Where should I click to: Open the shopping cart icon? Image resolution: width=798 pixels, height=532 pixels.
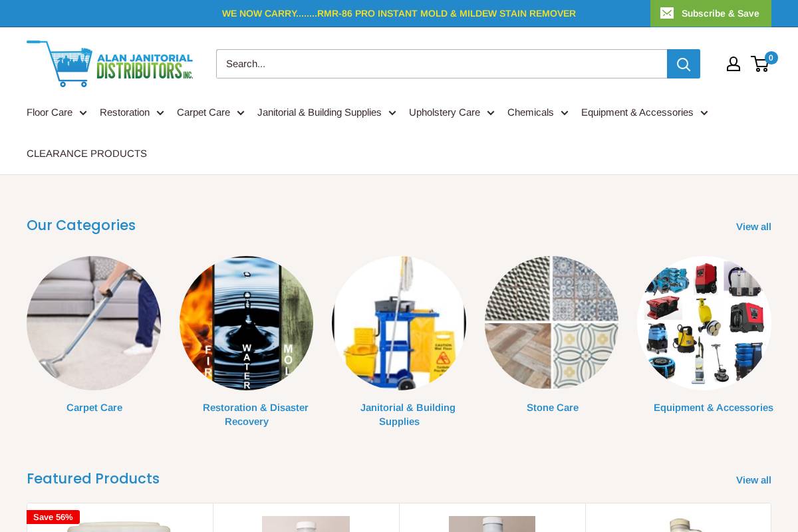760,64
